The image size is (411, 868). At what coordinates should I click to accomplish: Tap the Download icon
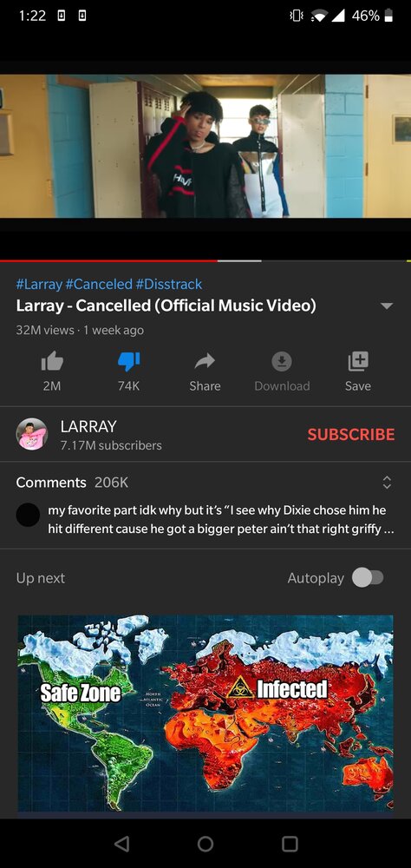(282, 362)
